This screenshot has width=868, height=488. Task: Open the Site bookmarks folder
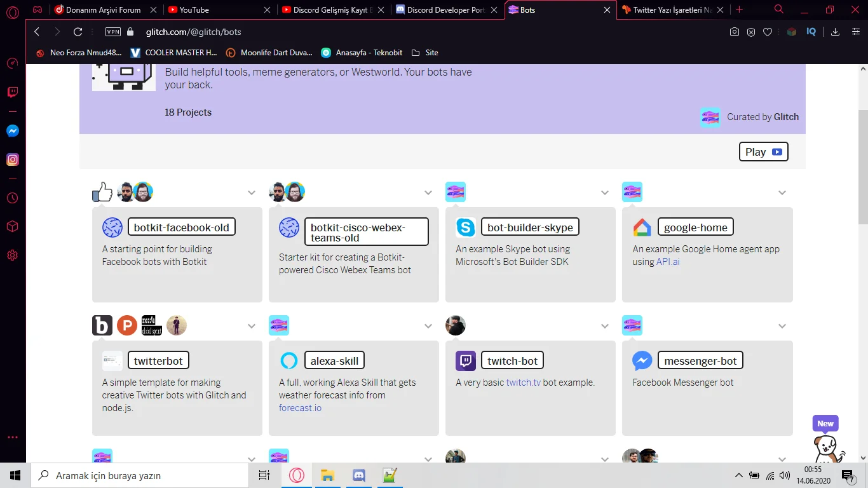pos(424,53)
